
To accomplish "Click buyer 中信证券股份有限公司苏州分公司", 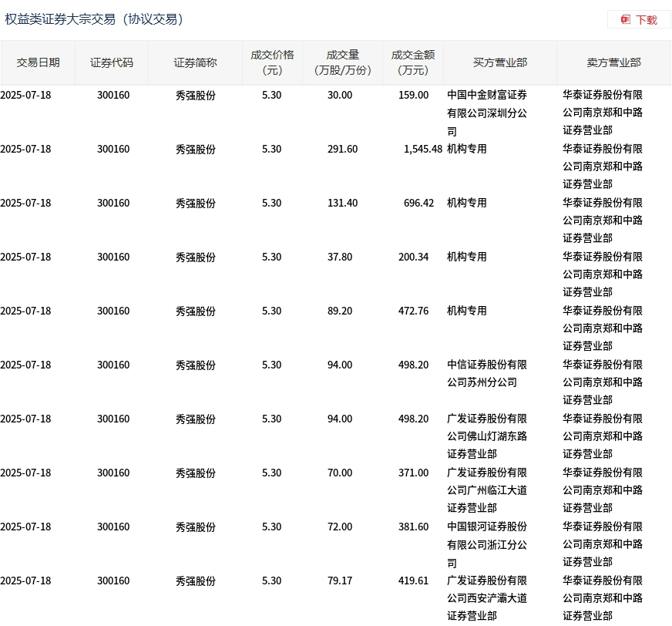I will pos(487,374).
